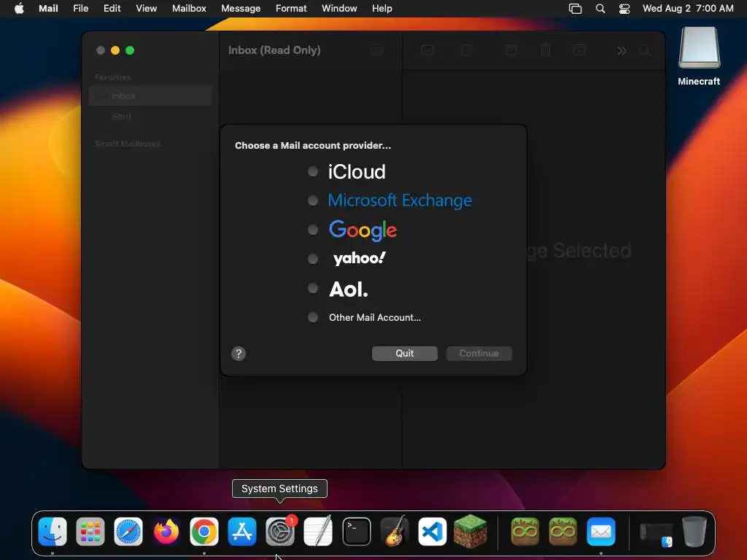The image size is (747, 560).
Task: Expand the toolbar overflow chevrons
Action: point(622,50)
